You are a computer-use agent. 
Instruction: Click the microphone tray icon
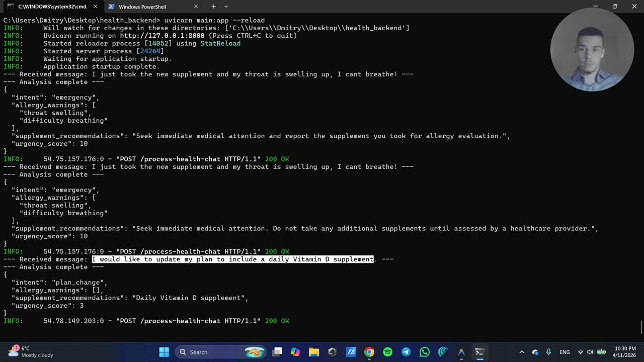point(548,352)
